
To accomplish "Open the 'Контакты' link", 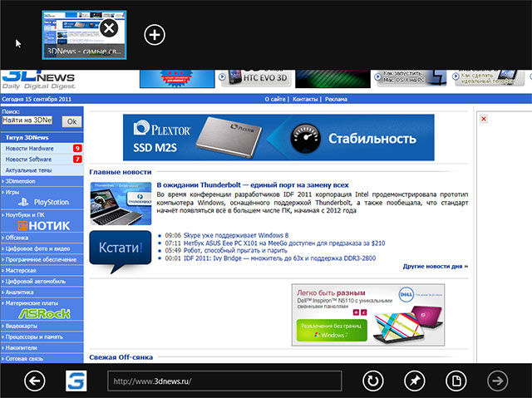I will click(x=305, y=99).
